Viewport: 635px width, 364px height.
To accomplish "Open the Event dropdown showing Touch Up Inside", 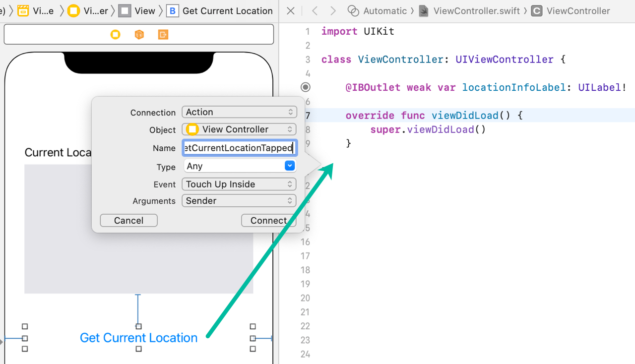I will (x=239, y=184).
